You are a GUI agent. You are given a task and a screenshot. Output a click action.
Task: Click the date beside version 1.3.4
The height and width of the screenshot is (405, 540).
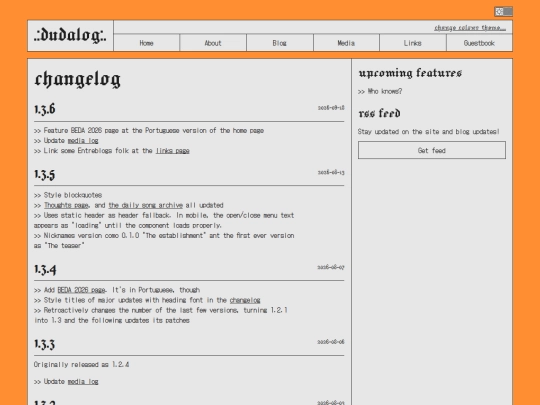pyautogui.click(x=331, y=267)
